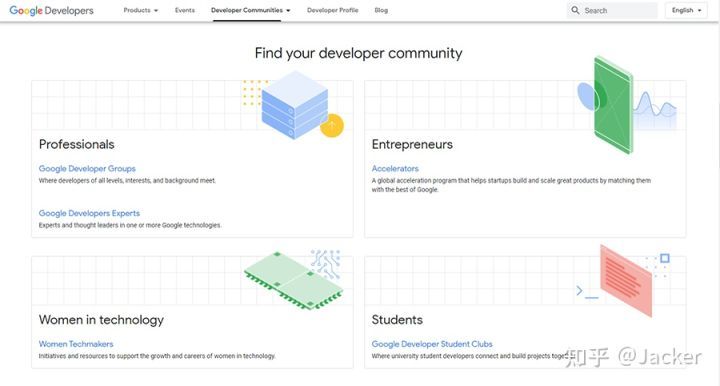The width and height of the screenshot is (720, 386).
Task: Open Google Developers Experts link
Action: coord(89,213)
